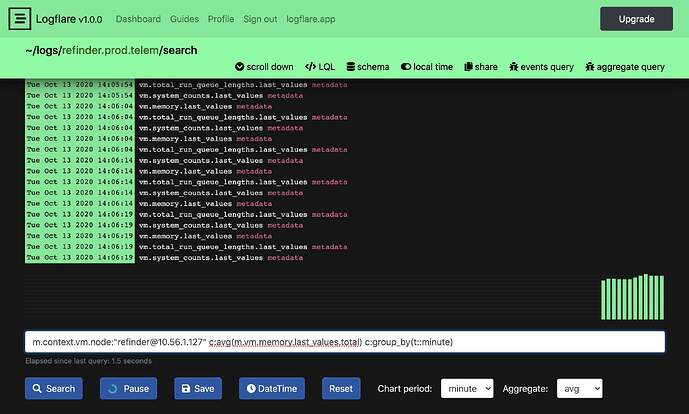This screenshot has width=689, height=414.
Task: Open the Guides page
Action: (184, 19)
